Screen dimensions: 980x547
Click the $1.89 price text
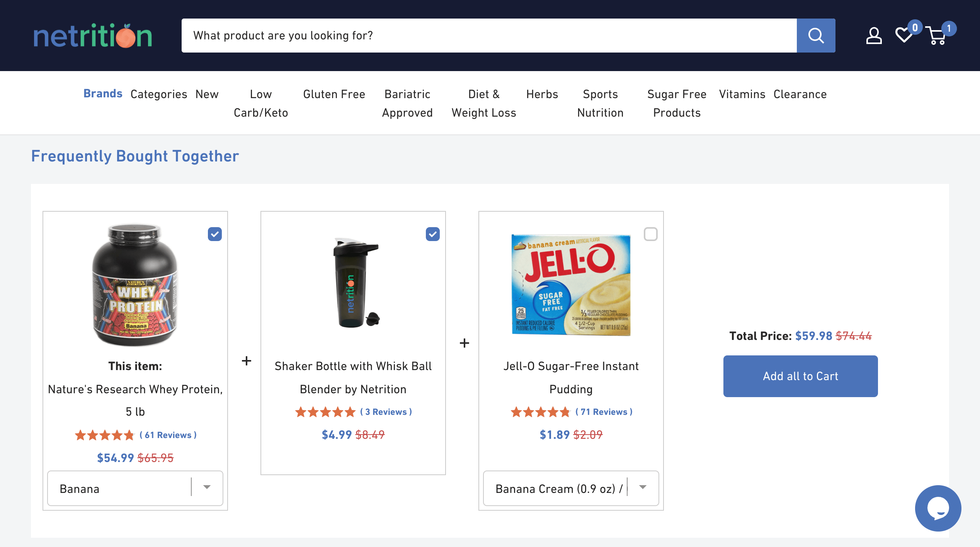point(555,435)
